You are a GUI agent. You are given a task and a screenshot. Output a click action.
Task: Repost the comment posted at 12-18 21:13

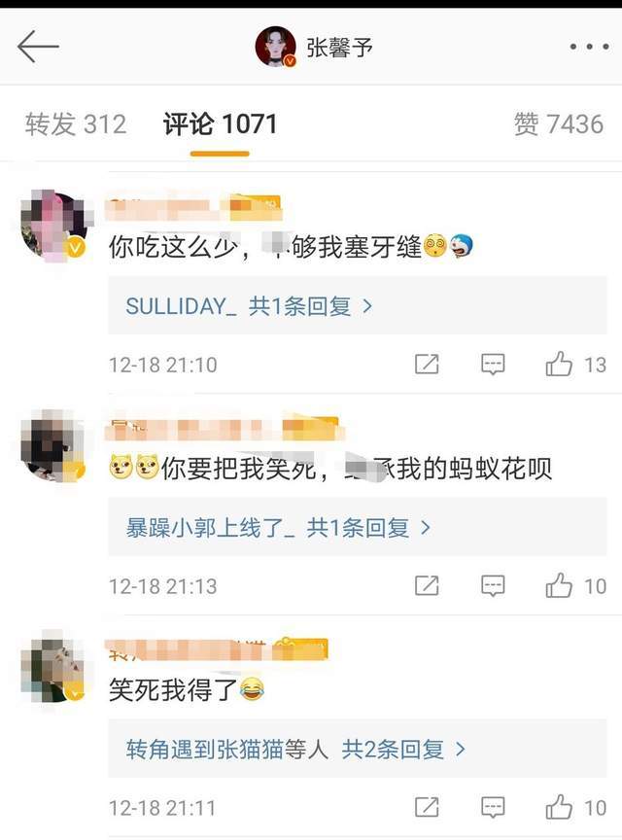coord(427,585)
